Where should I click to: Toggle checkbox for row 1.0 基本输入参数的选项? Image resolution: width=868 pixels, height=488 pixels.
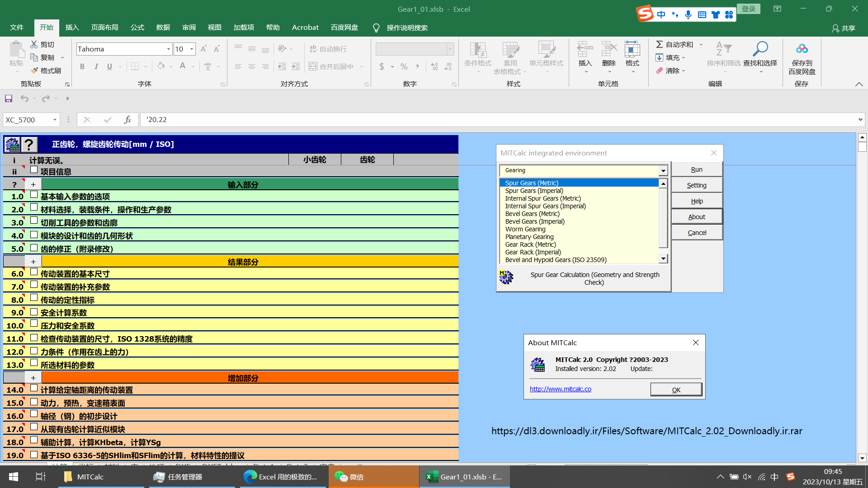tap(34, 194)
